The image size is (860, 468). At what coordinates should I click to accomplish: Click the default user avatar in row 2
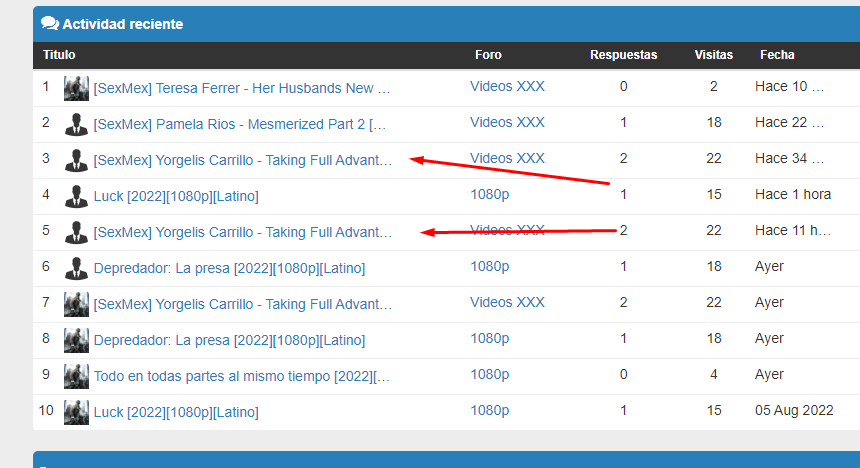pos(76,124)
